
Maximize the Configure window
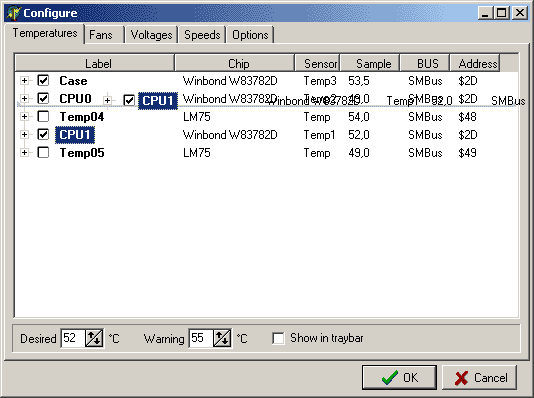click(502, 13)
